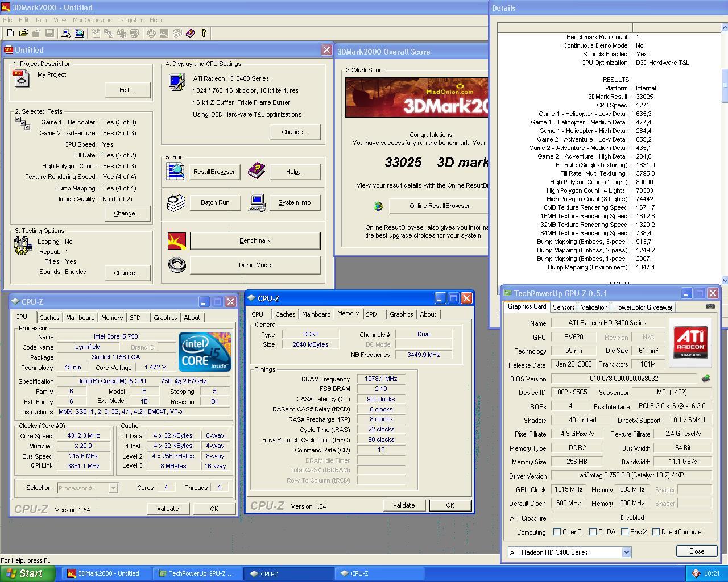
Task: Click the batch run stack toolbar icon
Action: click(177, 34)
